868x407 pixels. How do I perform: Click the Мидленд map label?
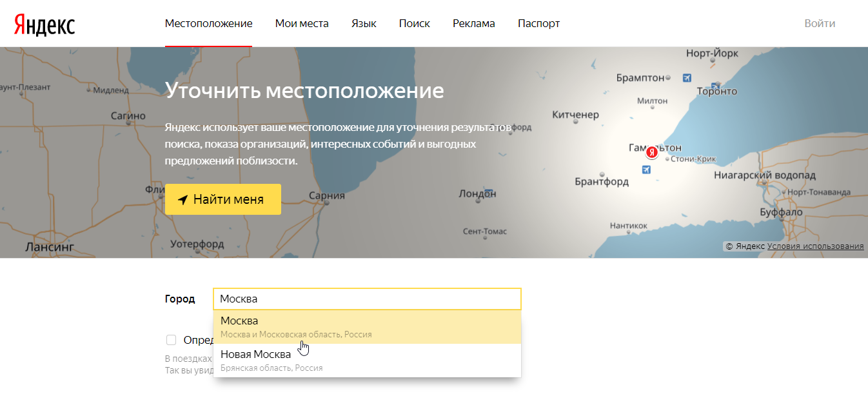(x=112, y=90)
